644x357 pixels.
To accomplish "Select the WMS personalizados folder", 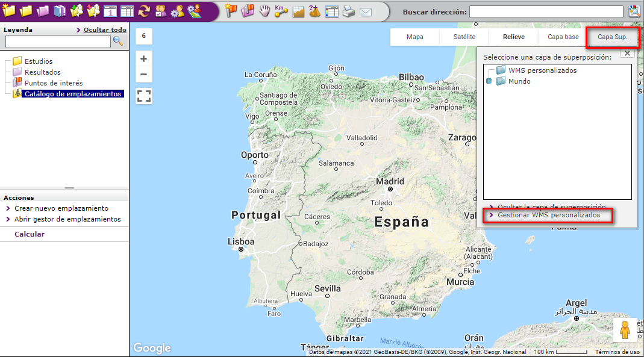I will pyautogui.click(x=542, y=70).
